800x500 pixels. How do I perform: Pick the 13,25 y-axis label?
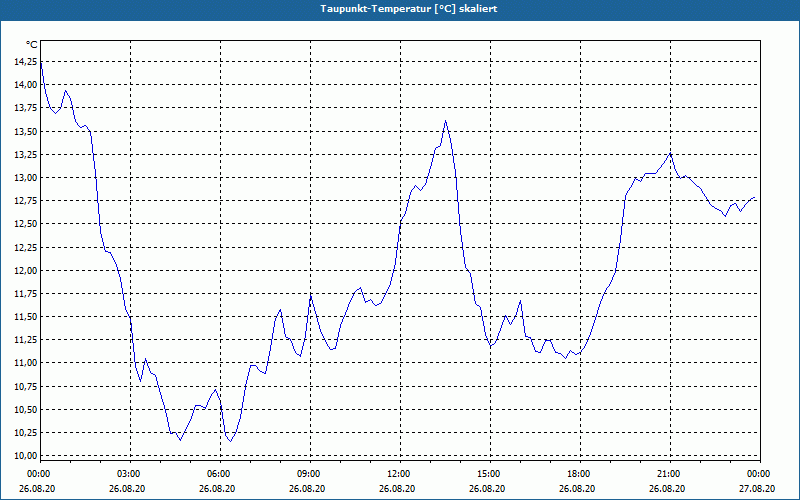(26, 154)
